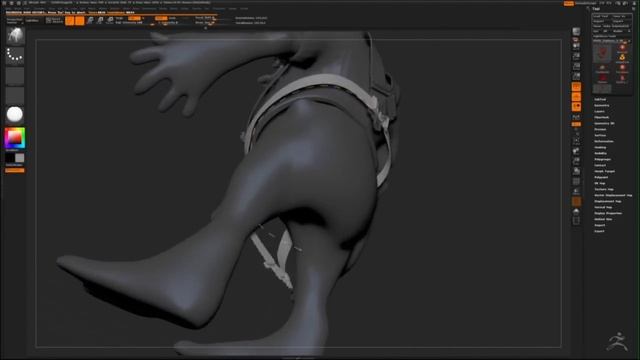The image size is (640, 360).
Task: Open Projection Master from top shelf
Action: pyautogui.click(x=14, y=20)
